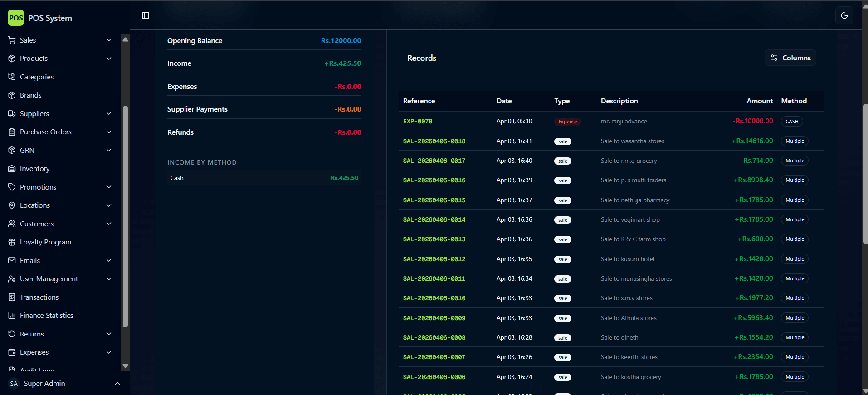Click the Customers people icon

click(12, 224)
